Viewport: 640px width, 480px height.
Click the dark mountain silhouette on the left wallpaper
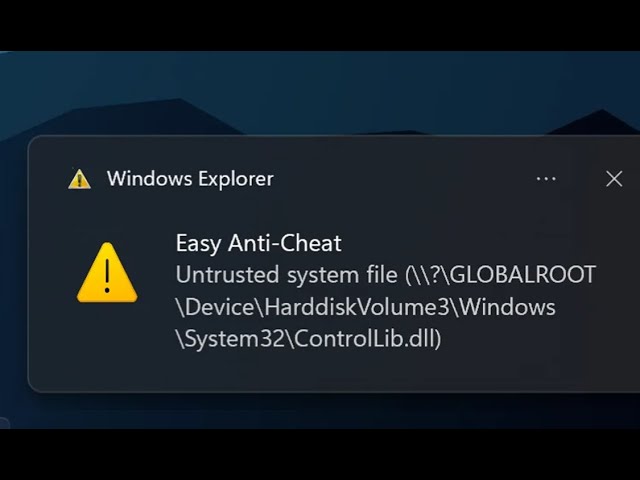(x=122, y=118)
